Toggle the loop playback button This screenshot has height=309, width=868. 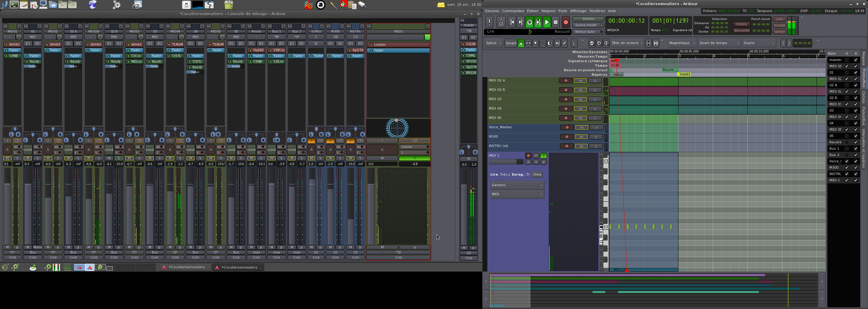pyautogui.click(x=529, y=23)
